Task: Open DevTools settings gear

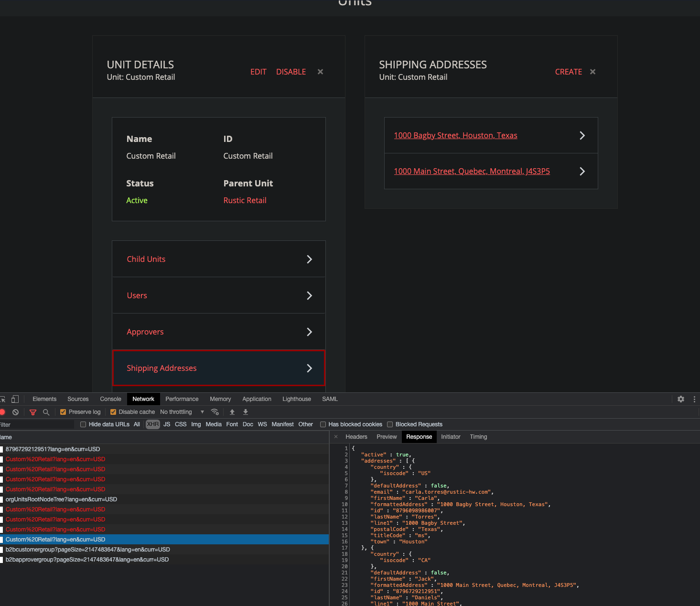Action: click(x=680, y=399)
